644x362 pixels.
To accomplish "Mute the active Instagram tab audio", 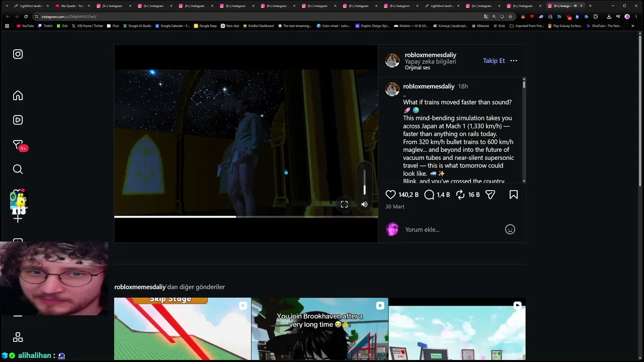I will tap(575, 6).
